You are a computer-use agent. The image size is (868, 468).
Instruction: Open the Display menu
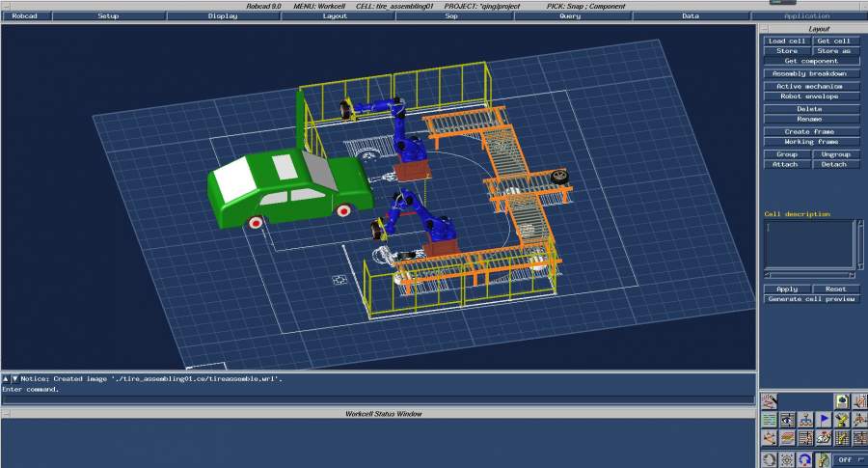[x=222, y=16]
